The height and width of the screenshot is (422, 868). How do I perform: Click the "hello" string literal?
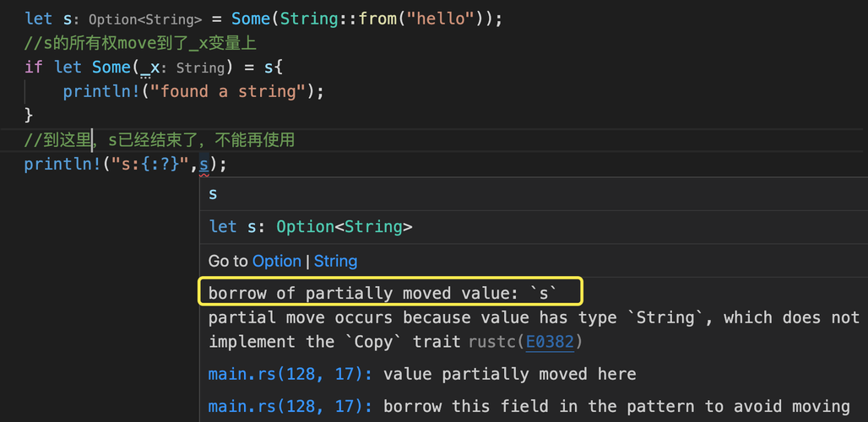pos(439,18)
